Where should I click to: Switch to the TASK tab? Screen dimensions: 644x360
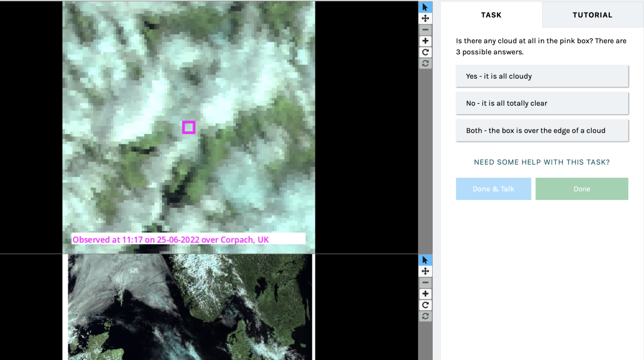coord(491,15)
